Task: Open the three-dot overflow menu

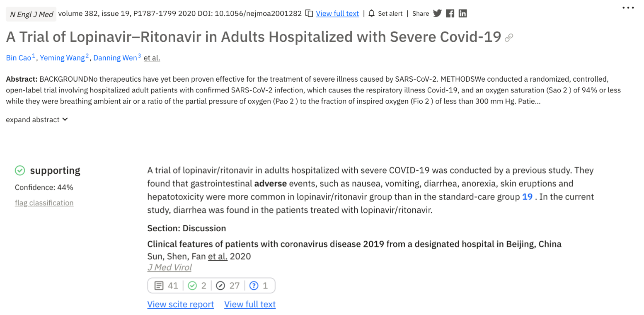Action: coord(628,7)
